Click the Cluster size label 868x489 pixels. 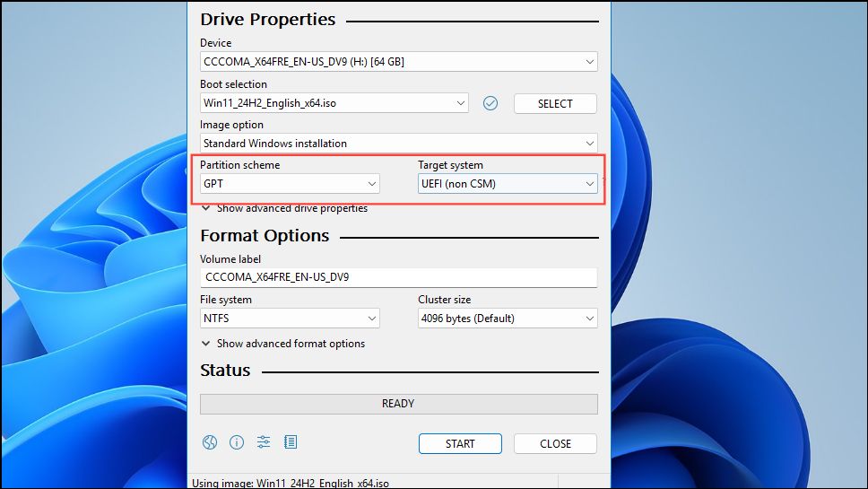pos(445,300)
